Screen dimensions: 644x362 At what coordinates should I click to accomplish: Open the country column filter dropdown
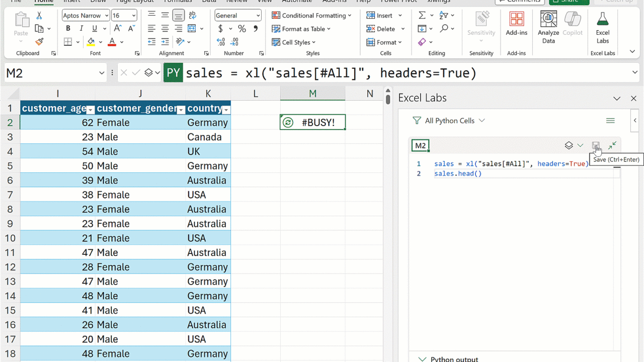tap(226, 109)
